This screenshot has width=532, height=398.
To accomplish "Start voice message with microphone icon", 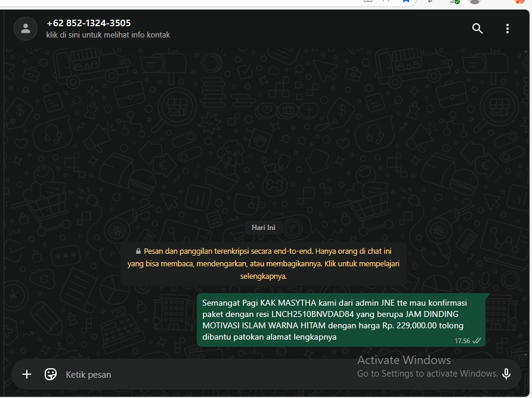I will (506, 374).
